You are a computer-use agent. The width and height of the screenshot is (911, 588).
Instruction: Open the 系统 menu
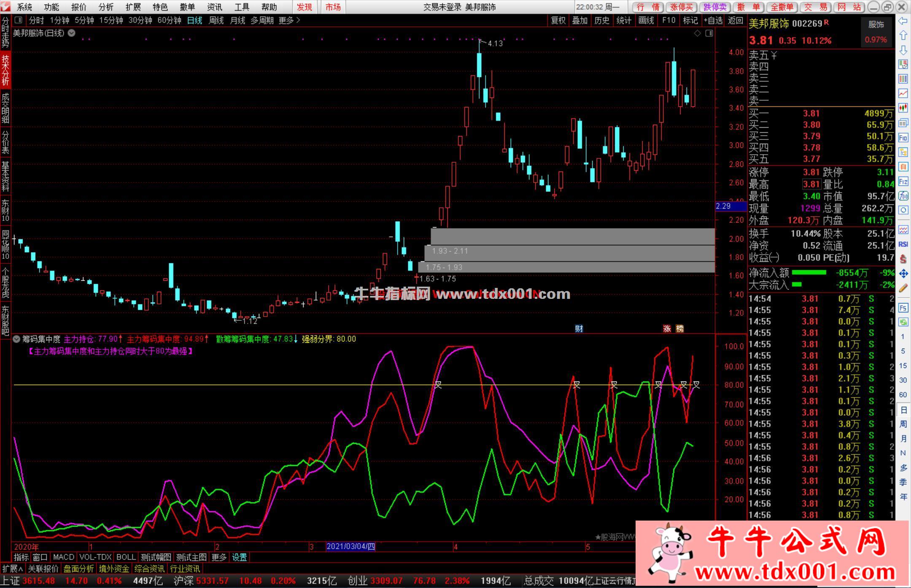[x=24, y=7]
